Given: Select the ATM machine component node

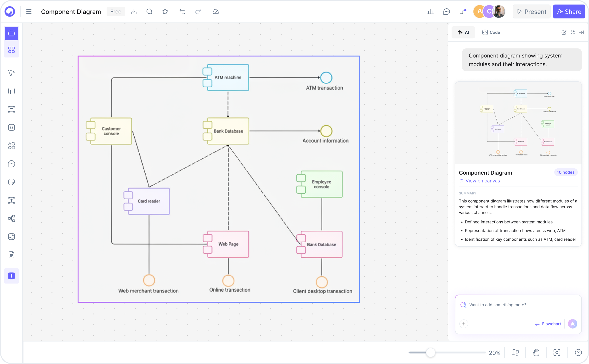Looking at the screenshot, I should coord(226,78).
